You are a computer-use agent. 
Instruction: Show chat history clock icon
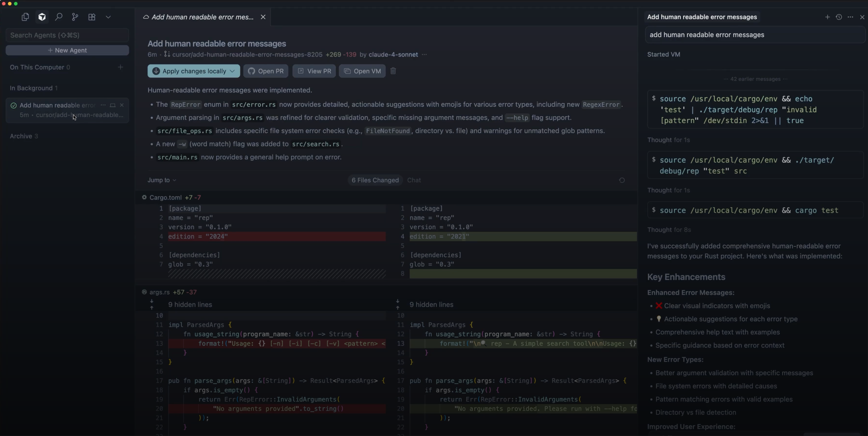click(839, 17)
